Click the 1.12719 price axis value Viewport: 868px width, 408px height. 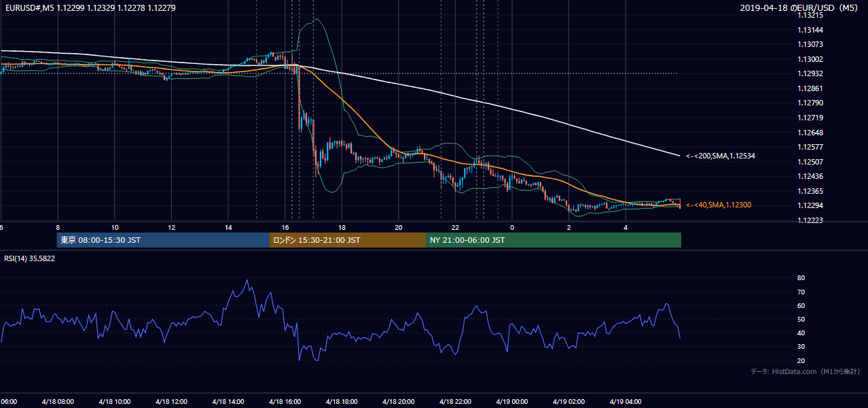(812, 118)
